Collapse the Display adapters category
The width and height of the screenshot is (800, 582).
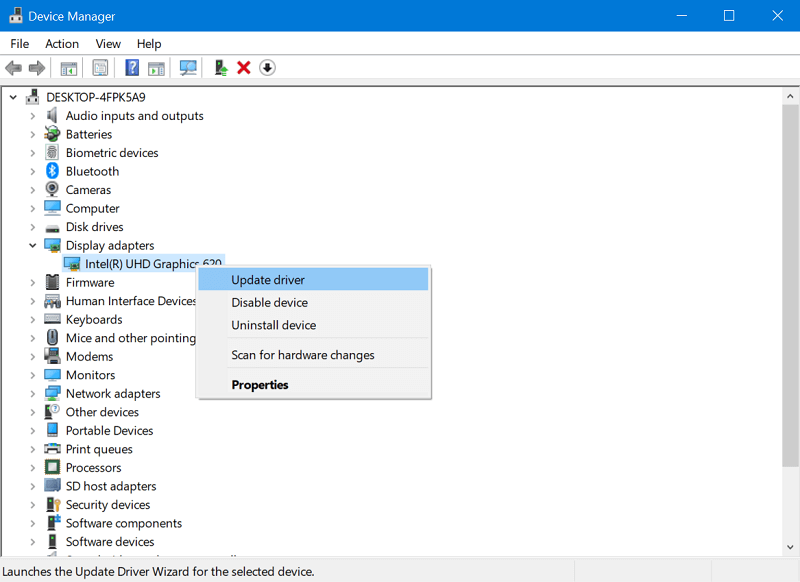coord(33,245)
